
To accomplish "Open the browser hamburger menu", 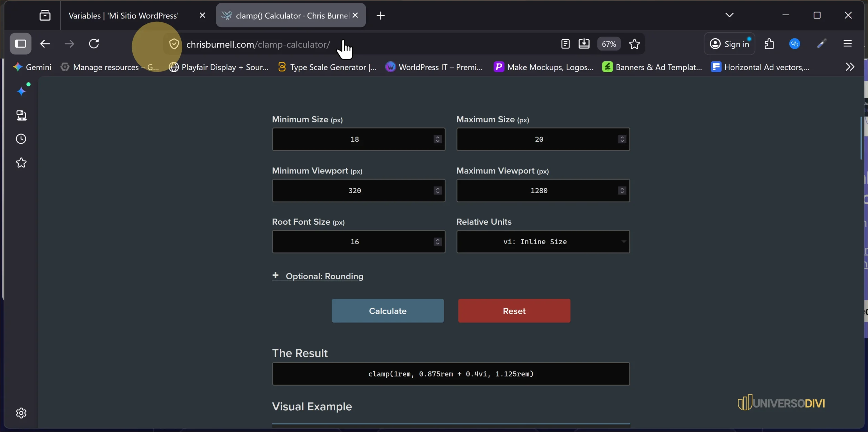I will [848, 44].
